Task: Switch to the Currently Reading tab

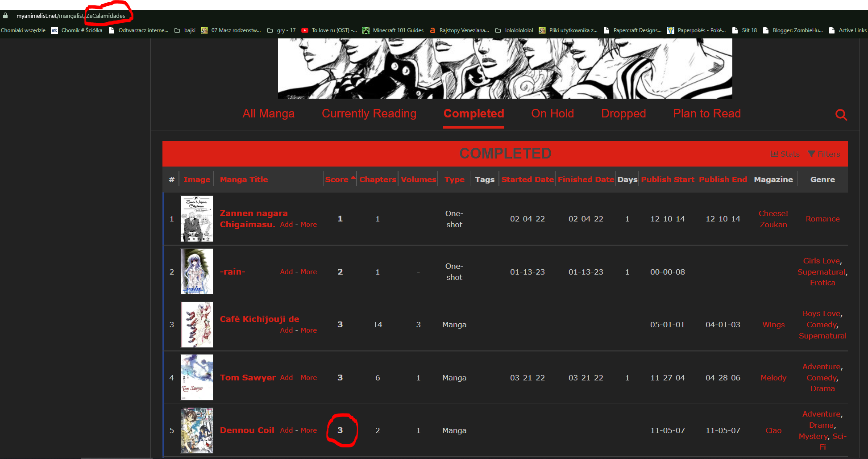Action: pos(369,113)
